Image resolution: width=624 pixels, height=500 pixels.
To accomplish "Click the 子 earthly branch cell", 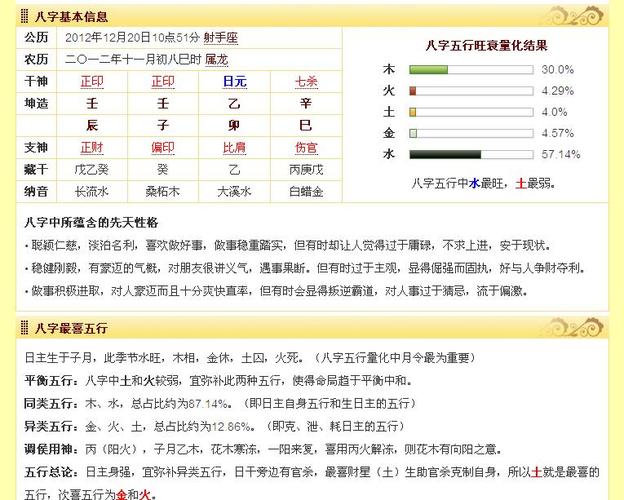I will tap(163, 126).
